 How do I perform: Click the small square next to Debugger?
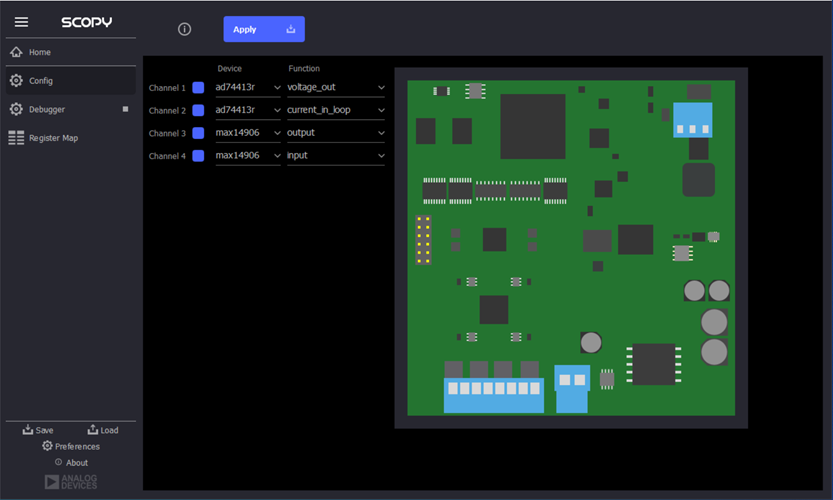tap(125, 109)
